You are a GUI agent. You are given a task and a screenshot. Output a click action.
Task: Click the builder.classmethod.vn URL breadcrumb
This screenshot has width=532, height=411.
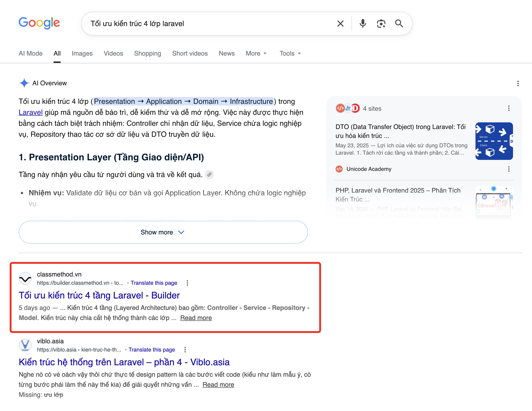80,283
